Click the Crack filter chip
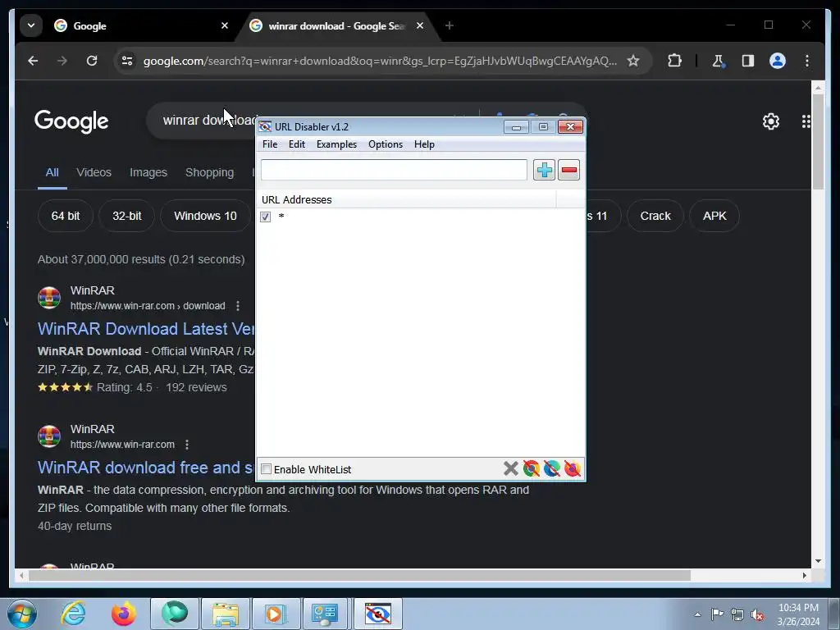The height and width of the screenshot is (630, 840). pos(655,216)
